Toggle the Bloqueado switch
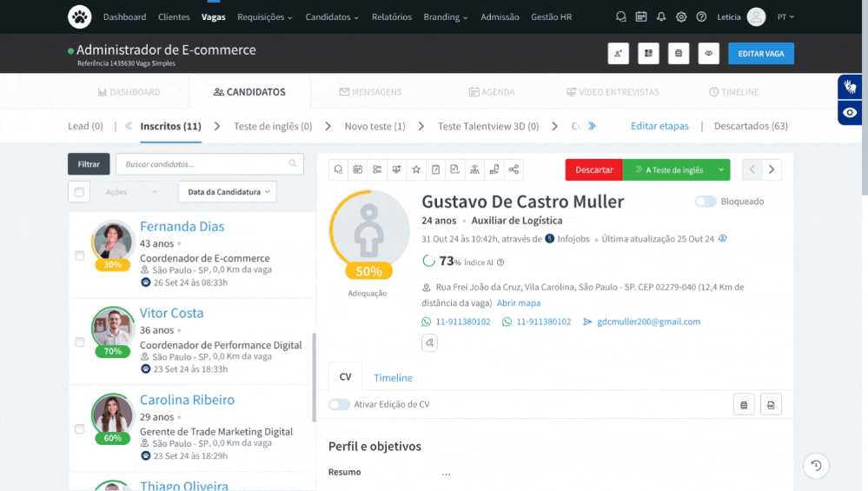 (x=706, y=202)
